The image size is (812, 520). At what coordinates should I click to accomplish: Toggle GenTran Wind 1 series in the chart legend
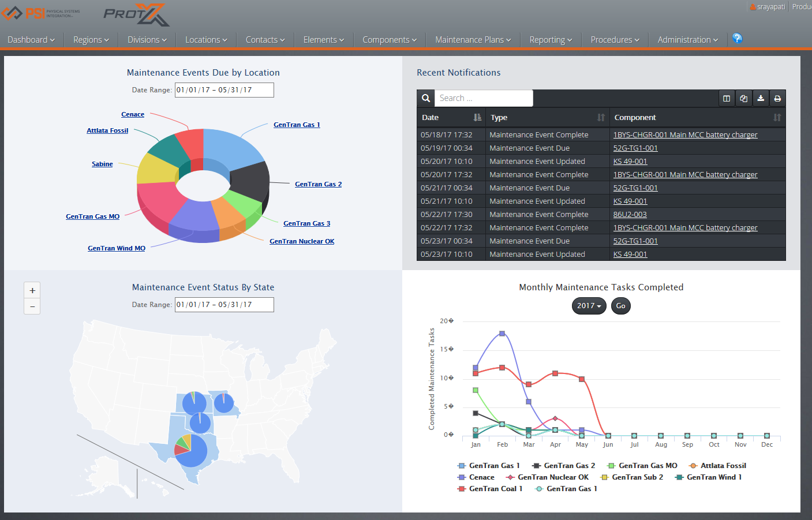tap(708, 477)
